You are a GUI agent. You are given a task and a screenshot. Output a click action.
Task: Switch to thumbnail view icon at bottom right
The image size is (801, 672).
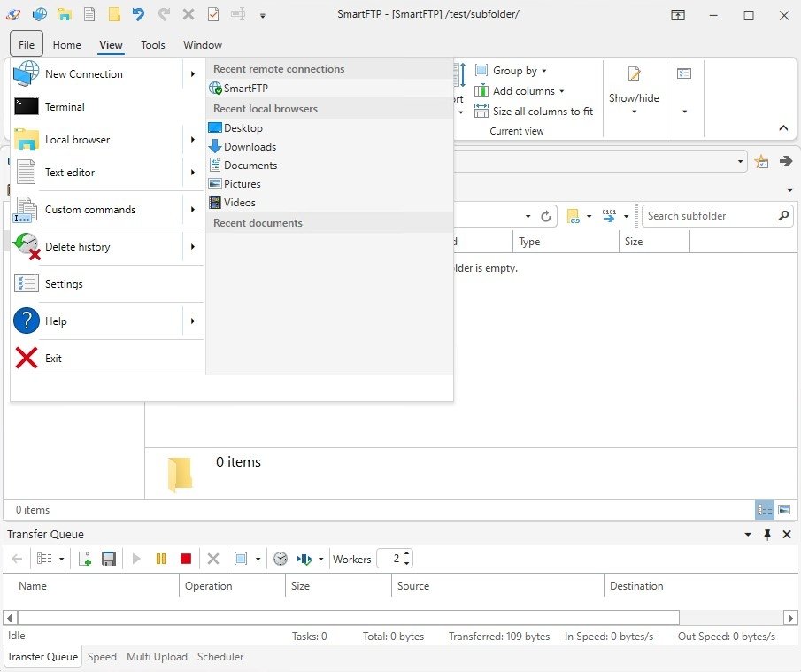click(784, 509)
